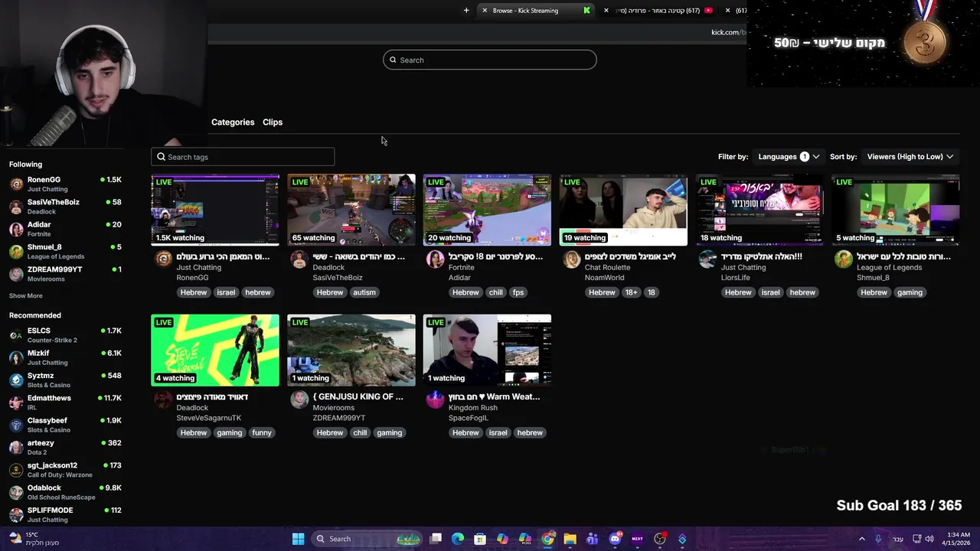Screen dimensions: 980x551
Task: Open Classybeef channel avatar in Recommended
Action: point(16,425)
